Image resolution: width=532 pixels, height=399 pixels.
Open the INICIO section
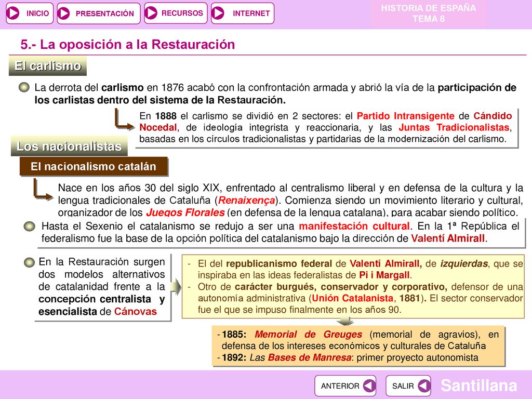pos(30,13)
